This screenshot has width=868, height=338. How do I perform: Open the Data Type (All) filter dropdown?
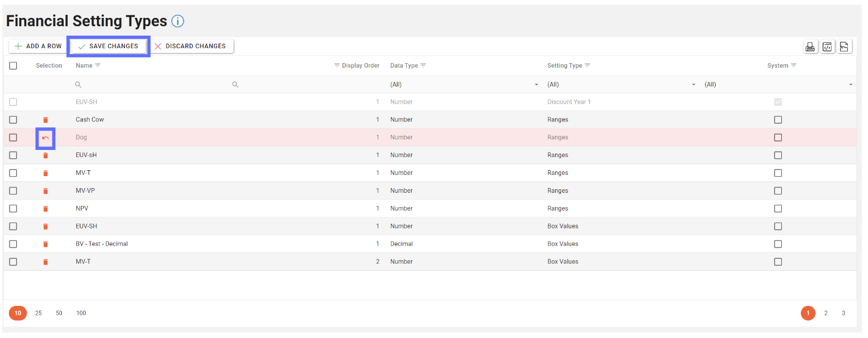pos(464,85)
